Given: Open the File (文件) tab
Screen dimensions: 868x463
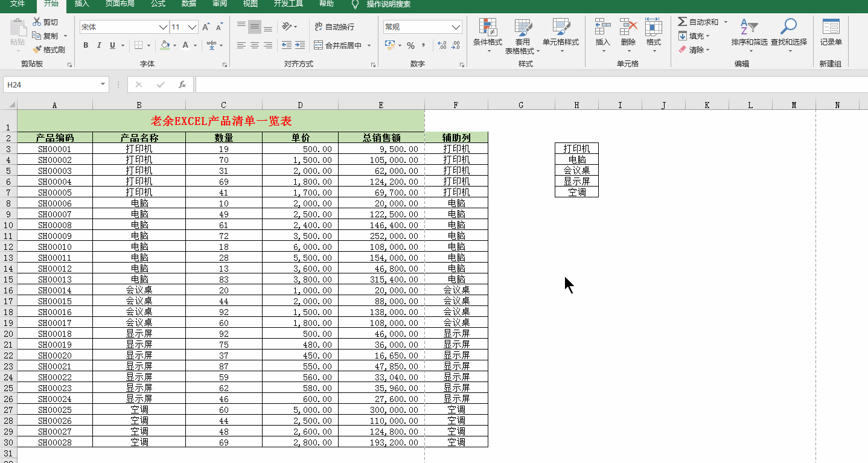Looking at the screenshot, I should [18, 4].
